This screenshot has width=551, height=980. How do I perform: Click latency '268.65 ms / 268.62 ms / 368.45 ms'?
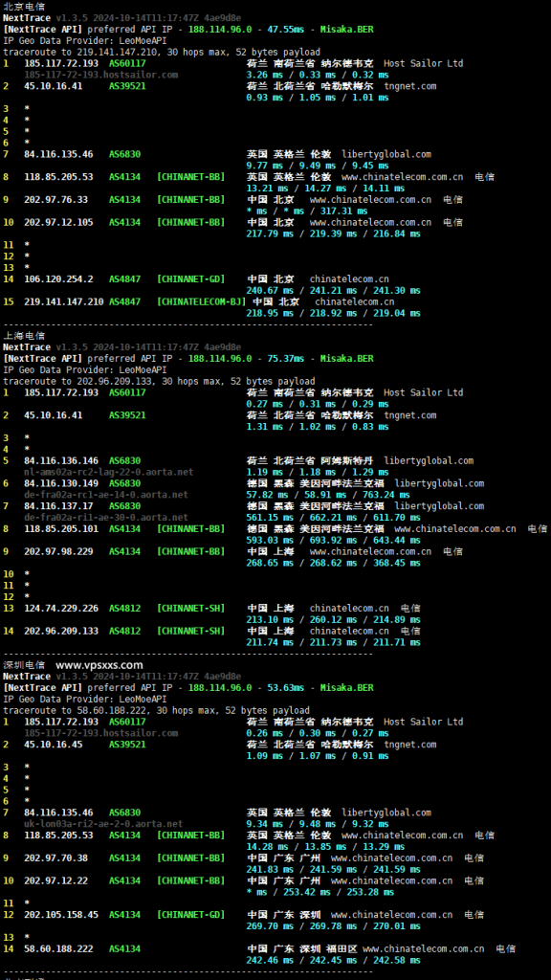334,563
